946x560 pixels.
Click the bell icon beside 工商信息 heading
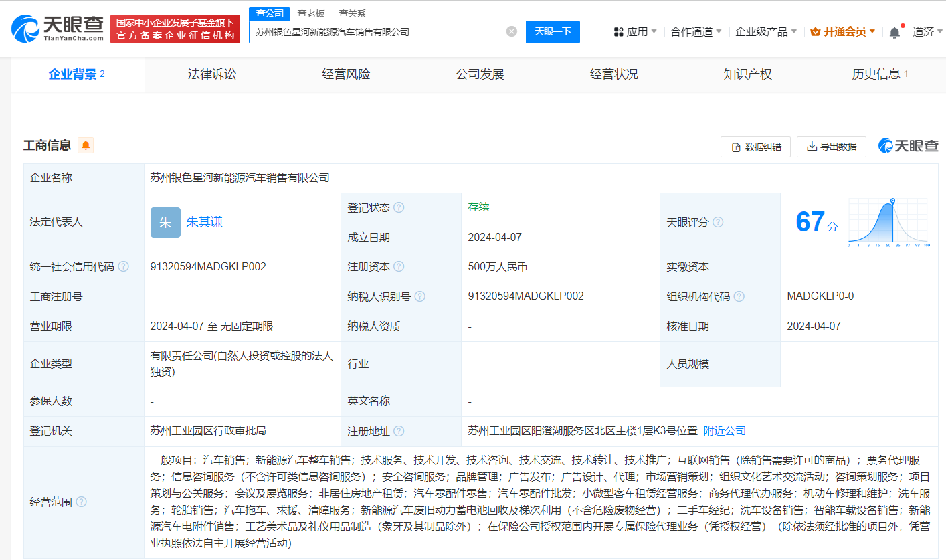click(85, 145)
